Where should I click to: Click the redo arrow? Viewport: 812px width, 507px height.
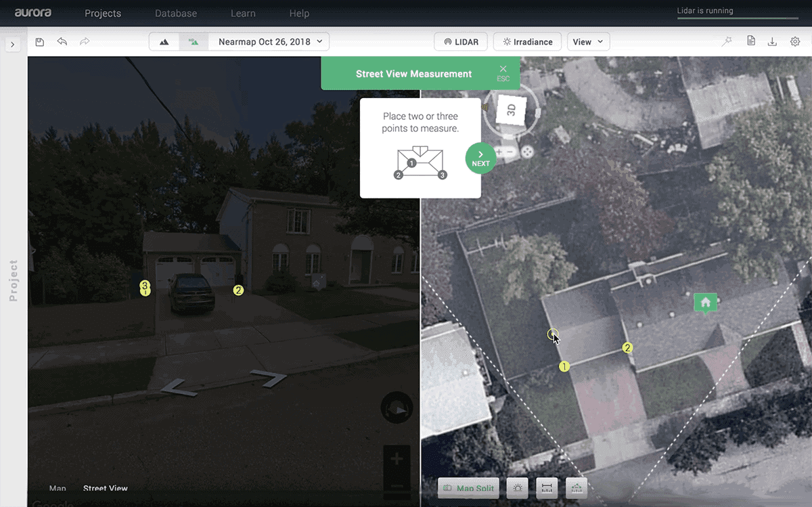pos(85,42)
